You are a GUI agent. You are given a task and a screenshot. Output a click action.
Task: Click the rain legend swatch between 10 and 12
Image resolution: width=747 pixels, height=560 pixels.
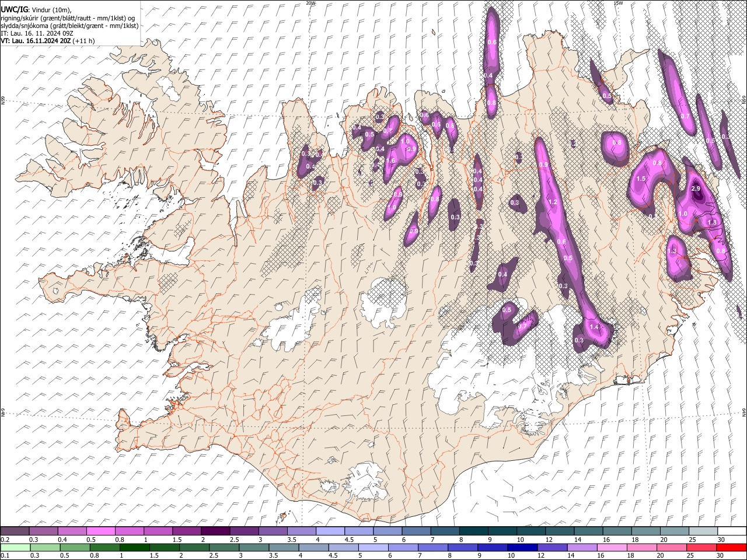coord(522,547)
